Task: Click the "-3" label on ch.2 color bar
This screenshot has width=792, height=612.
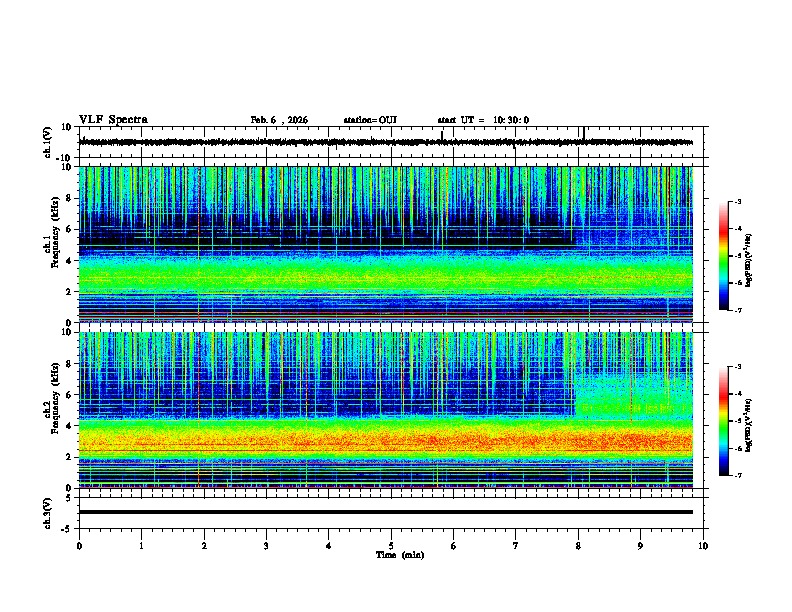Action: click(737, 367)
